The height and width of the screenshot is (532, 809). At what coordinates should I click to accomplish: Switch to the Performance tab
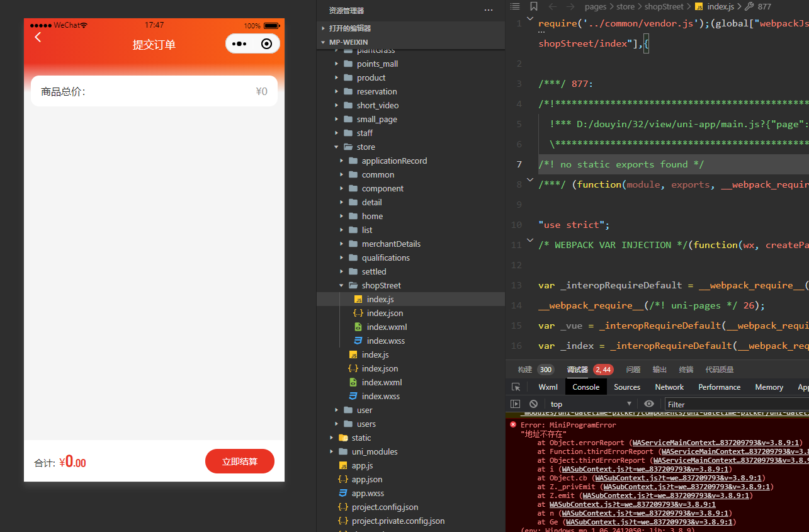tap(719, 387)
